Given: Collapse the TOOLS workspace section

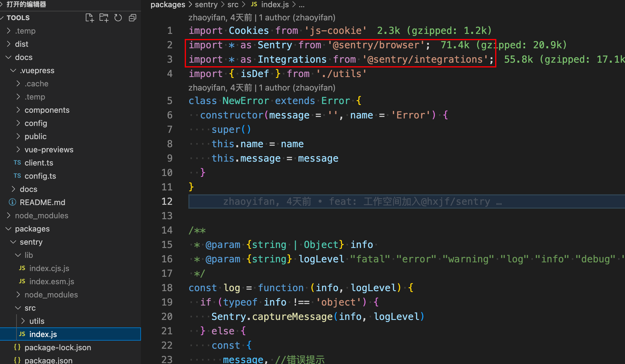Looking at the screenshot, I should [18, 18].
